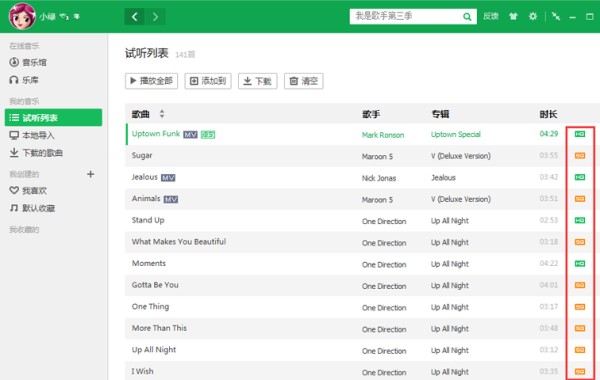
Task: Click HQ badge on Jealous row
Action: pyautogui.click(x=580, y=177)
